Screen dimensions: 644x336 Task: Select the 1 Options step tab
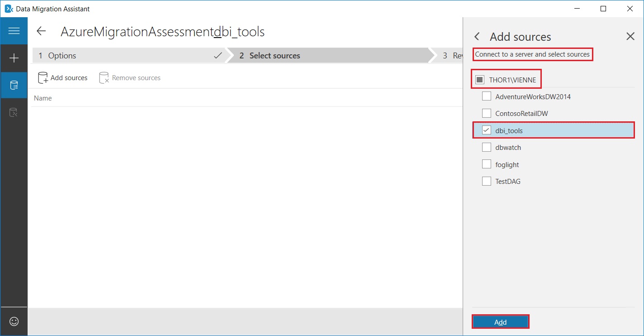click(129, 56)
